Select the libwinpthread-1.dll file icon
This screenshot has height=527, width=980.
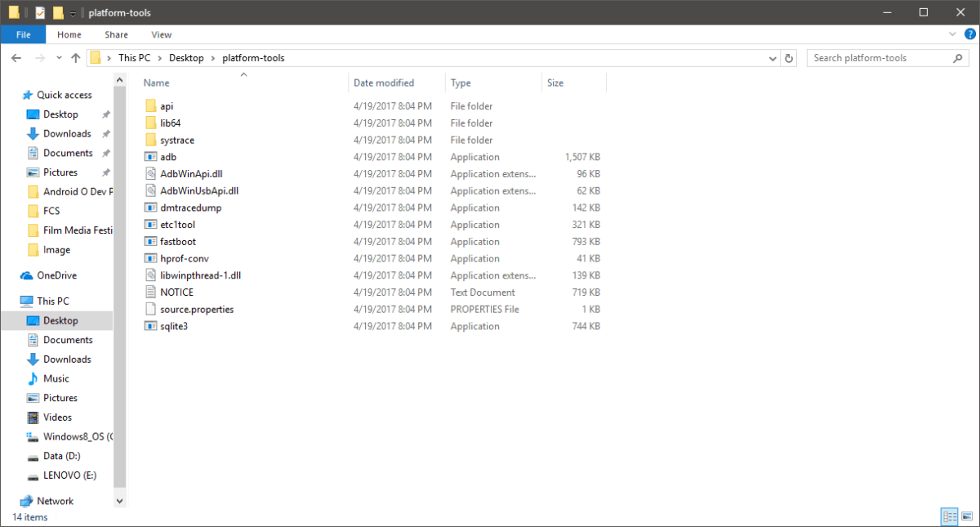[150, 275]
